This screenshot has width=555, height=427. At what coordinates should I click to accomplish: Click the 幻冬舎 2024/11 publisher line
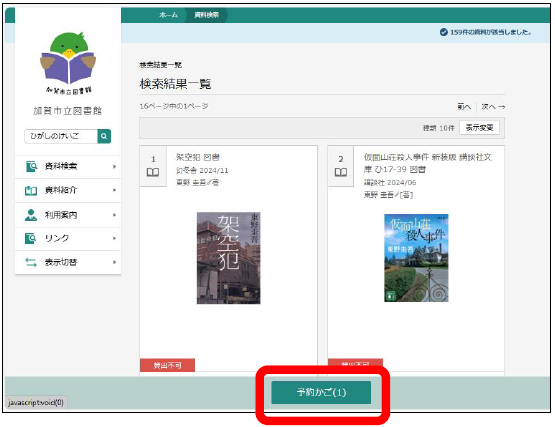coord(202,171)
